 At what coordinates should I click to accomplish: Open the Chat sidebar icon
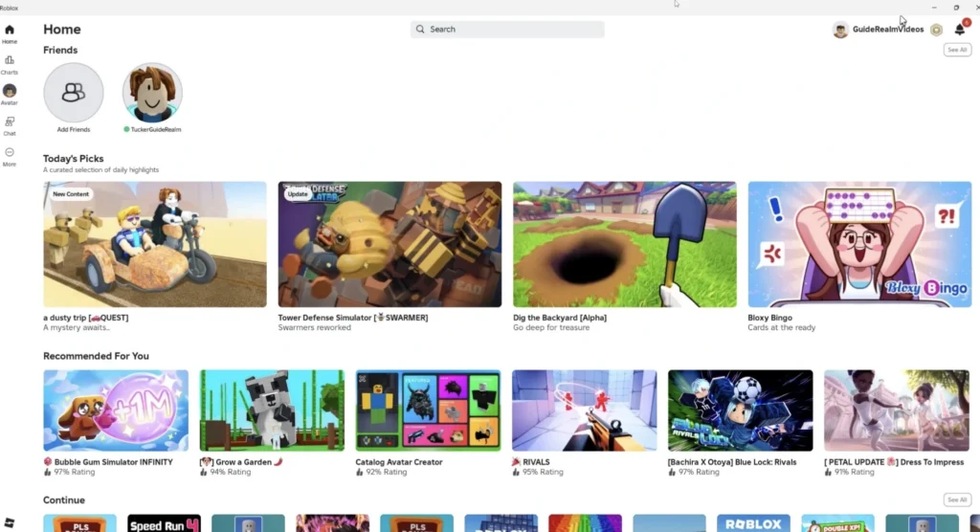click(10, 122)
